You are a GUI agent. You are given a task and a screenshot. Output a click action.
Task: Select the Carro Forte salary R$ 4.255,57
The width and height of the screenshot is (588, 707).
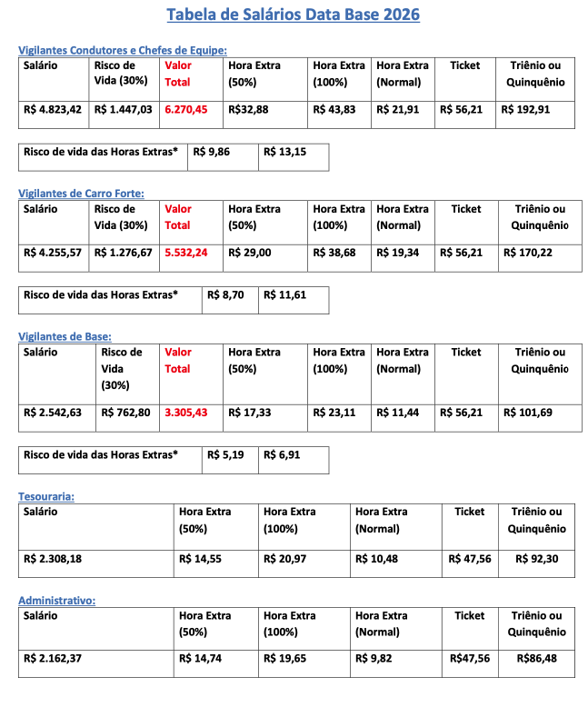[53, 253]
